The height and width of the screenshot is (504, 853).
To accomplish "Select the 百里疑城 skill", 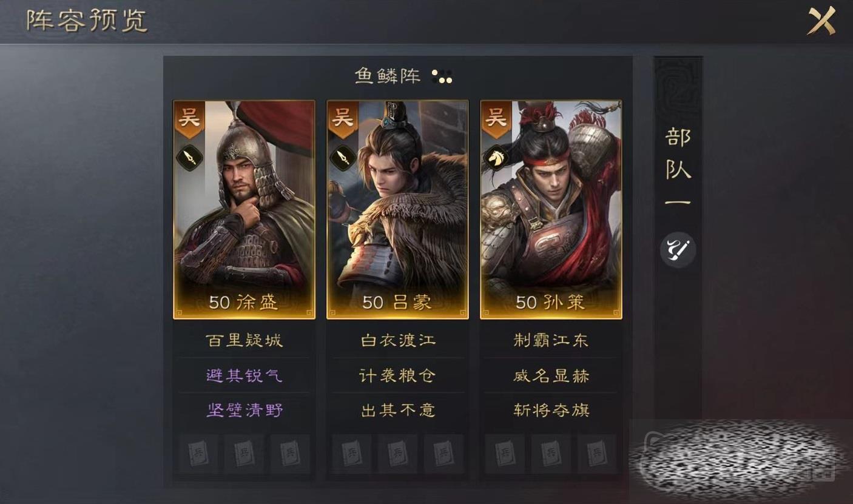I will tap(244, 340).
